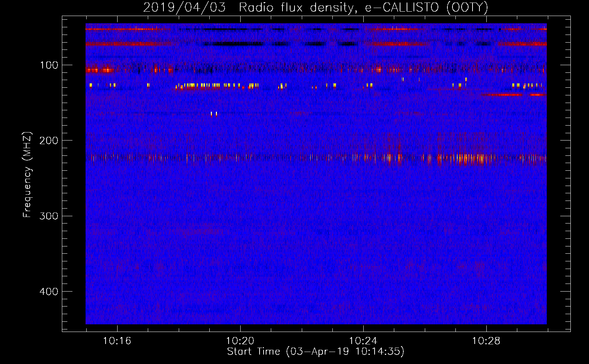Click the 400 frequency tick label
This screenshot has width=589, height=364.
coord(49,292)
